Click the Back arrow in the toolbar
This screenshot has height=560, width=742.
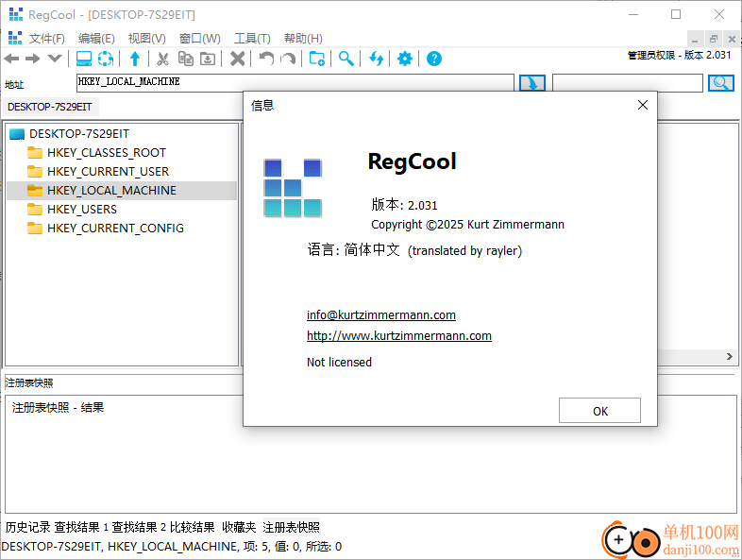click(11, 59)
